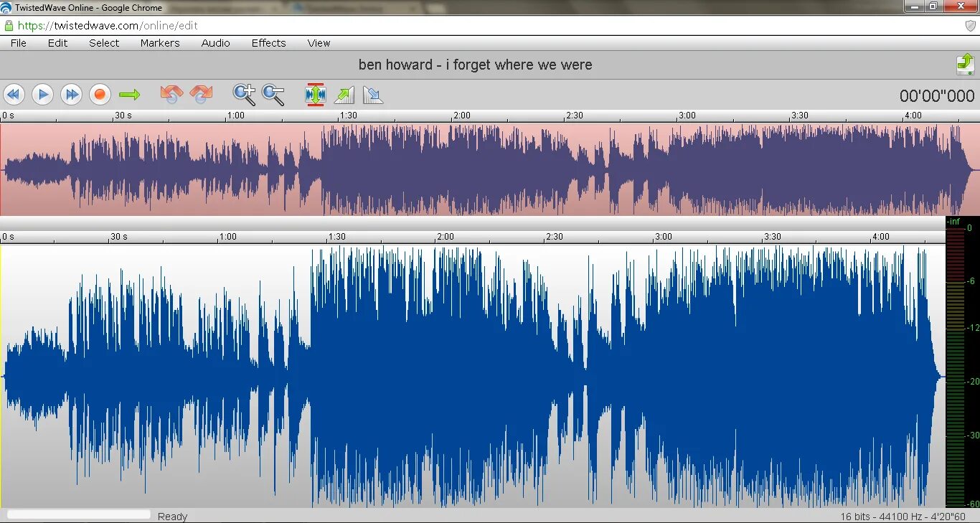
Task: Undo the last edit
Action: coord(171,94)
